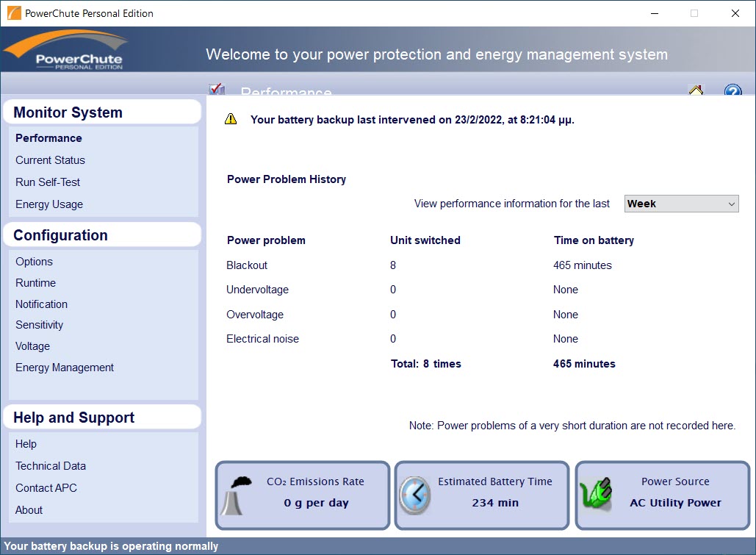Open Notification settings
This screenshot has width=756, height=555.
point(41,304)
